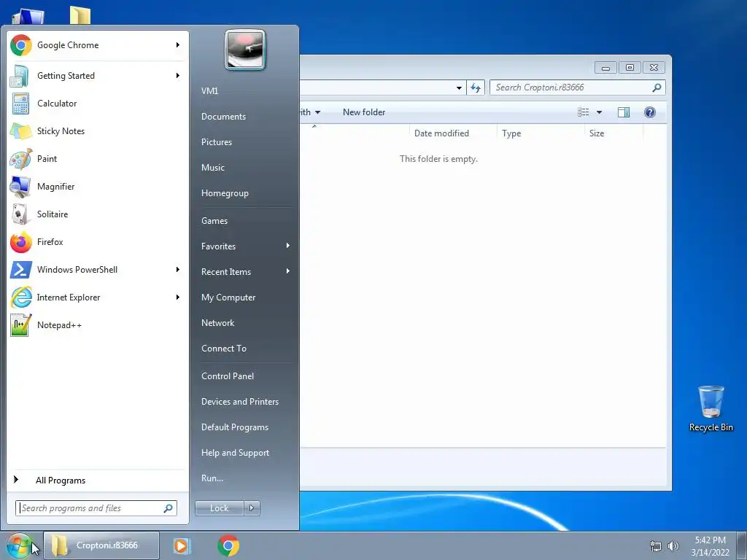Open volume control tray icon

tap(673, 546)
